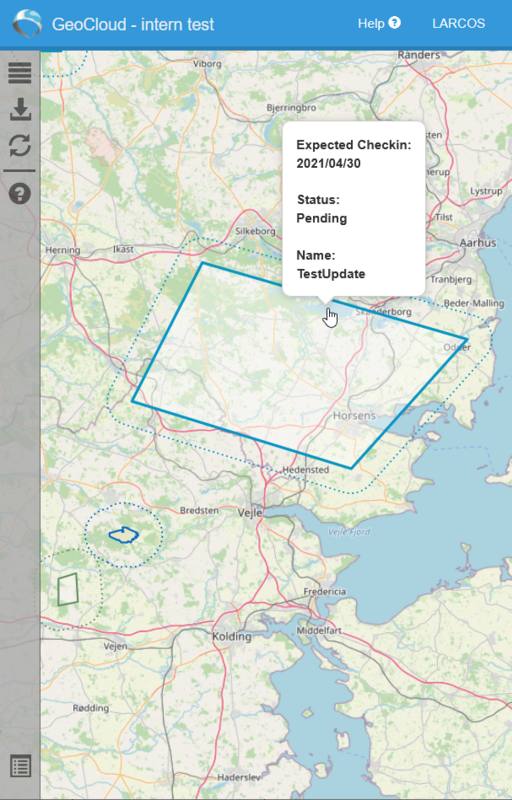This screenshot has width=512, height=800.
Task: Click the TestUpdate name in popup
Action: [331, 273]
